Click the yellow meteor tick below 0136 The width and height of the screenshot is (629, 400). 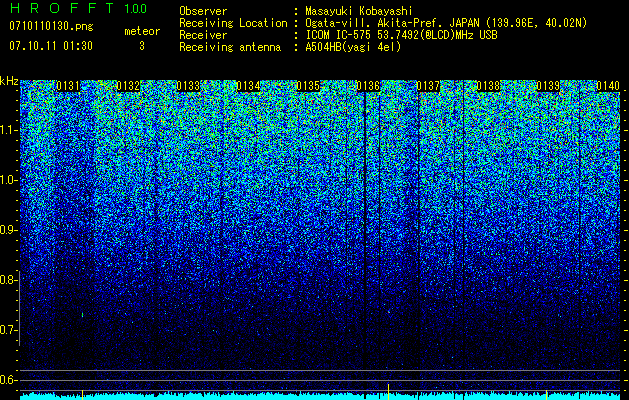click(x=388, y=390)
